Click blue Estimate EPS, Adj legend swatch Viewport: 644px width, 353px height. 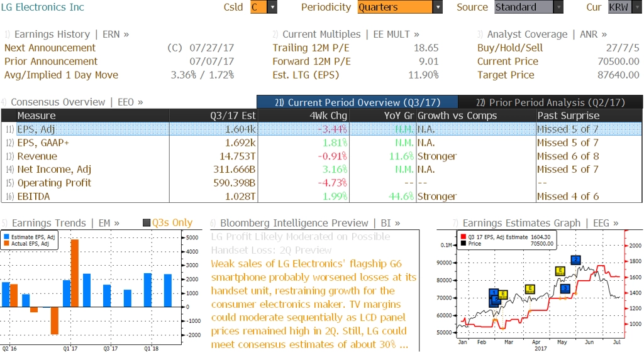pyautogui.click(x=6, y=237)
